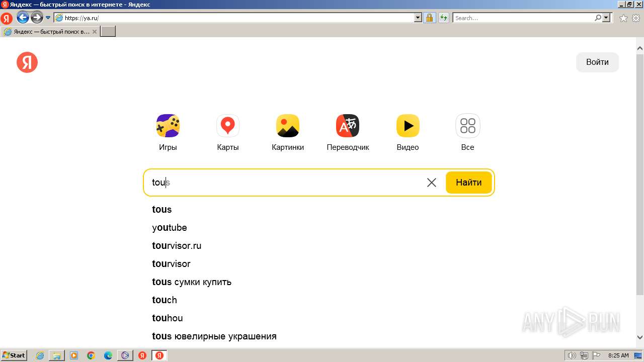Click the scrollbar down arrow
This screenshot has width=644, height=362.
click(x=640, y=337)
